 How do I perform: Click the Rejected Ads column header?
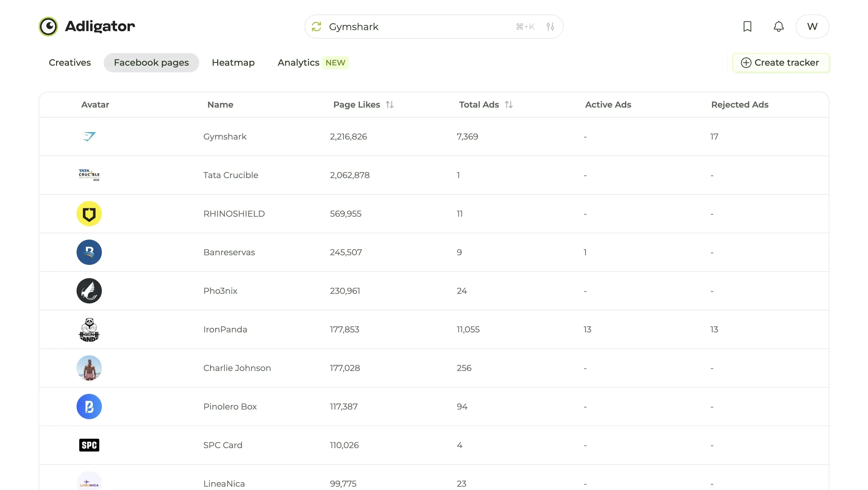(740, 105)
